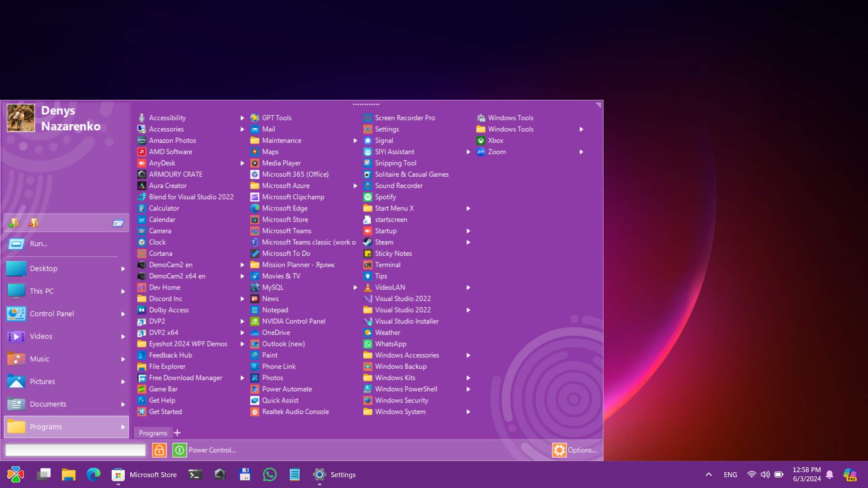Expand the Zoom submenu arrow
The image size is (868, 488).
[581, 152]
